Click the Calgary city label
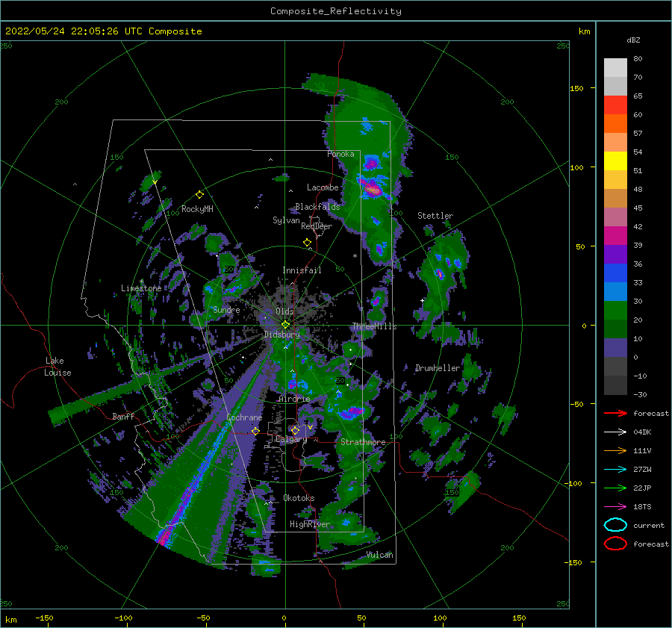 [291, 439]
